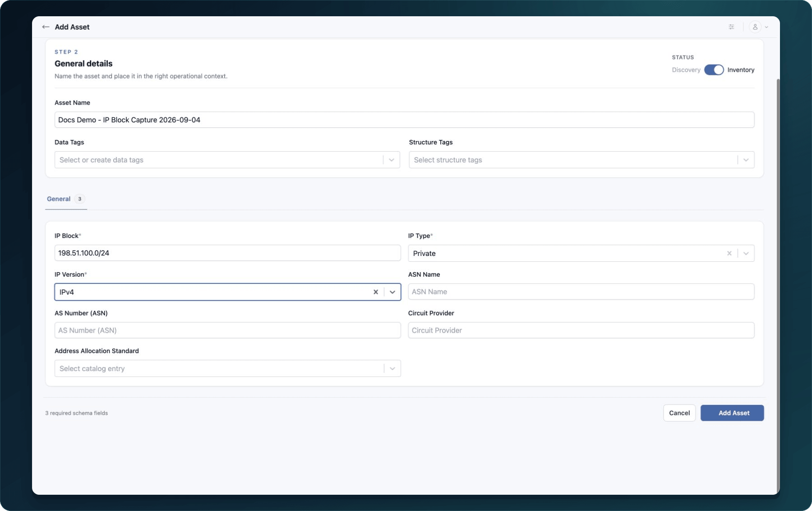Focus the AS Number (ASN) input
The width and height of the screenshot is (812, 511).
tap(227, 330)
